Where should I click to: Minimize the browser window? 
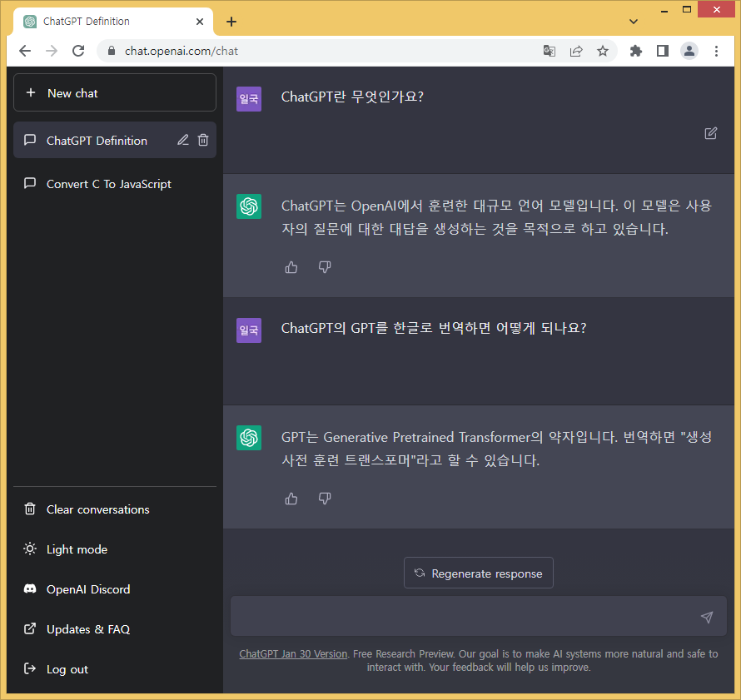664,10
